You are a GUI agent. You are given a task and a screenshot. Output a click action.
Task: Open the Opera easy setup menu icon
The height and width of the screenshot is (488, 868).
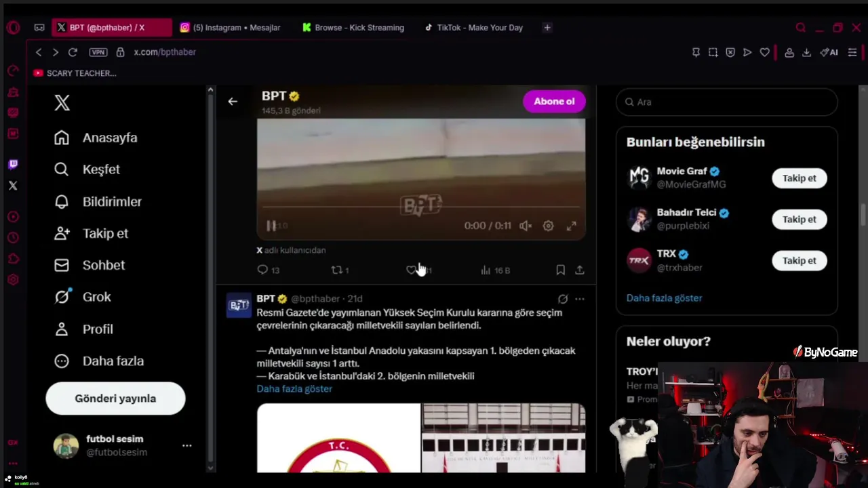pyautogui.click(x=852, y=52)
